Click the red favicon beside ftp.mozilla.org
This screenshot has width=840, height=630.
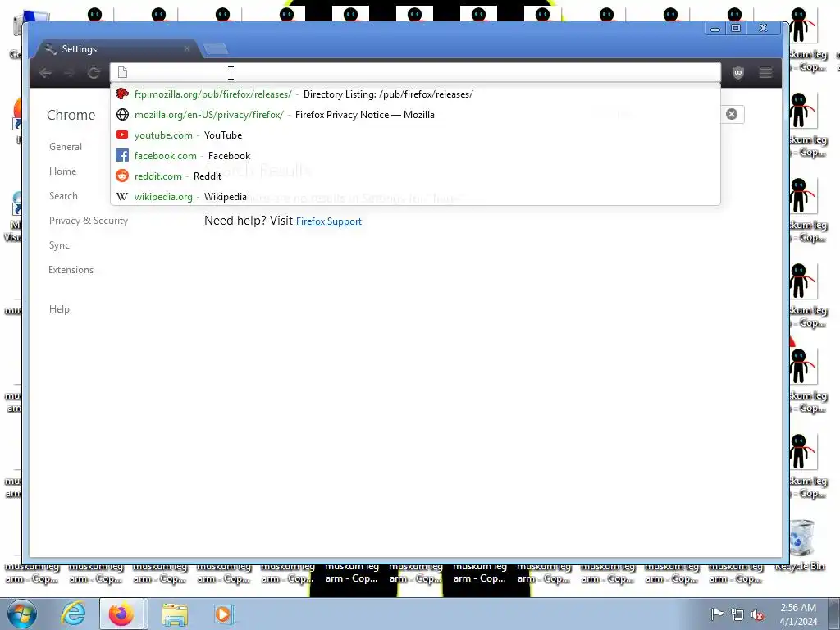[x=122, y=94]
